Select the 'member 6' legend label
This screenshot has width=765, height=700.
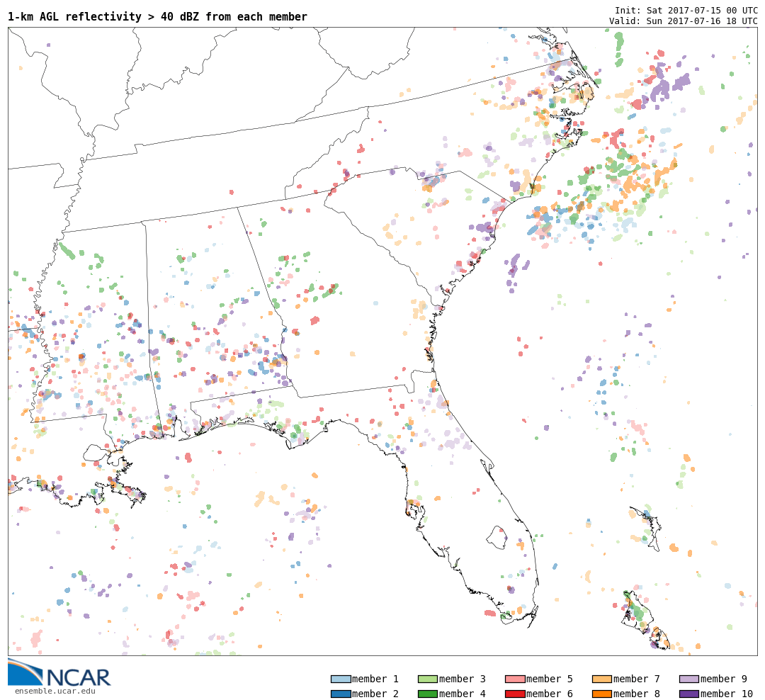click(550, 694)
